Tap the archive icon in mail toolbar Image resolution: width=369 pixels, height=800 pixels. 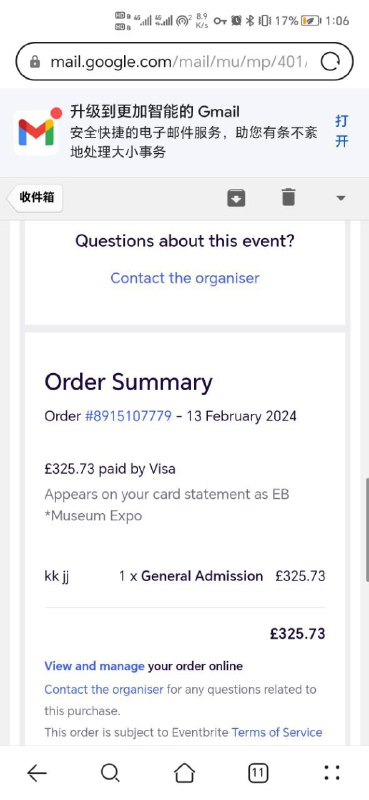(236, 198)
